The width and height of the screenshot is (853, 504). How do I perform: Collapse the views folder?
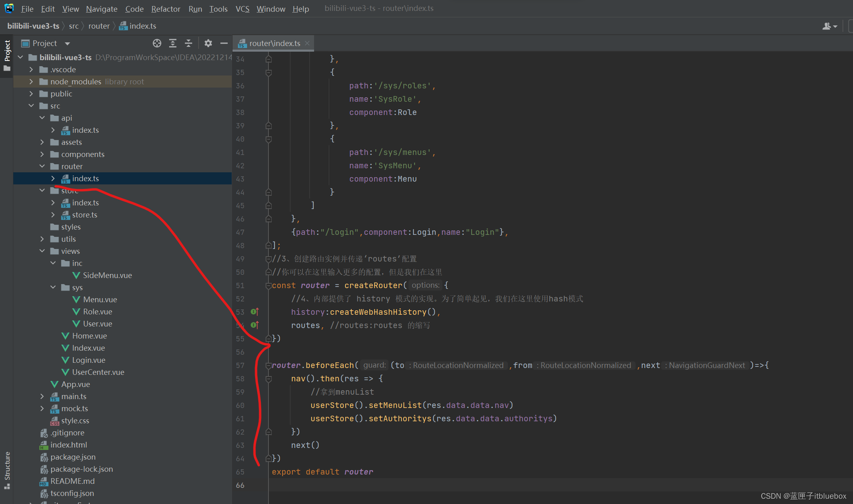[42, 251]
